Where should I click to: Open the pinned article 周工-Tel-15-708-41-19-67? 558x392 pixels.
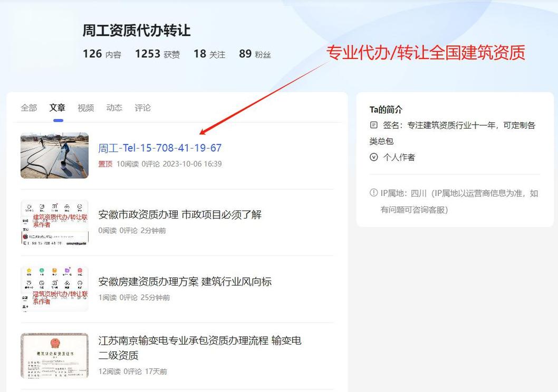pos(160,148)
